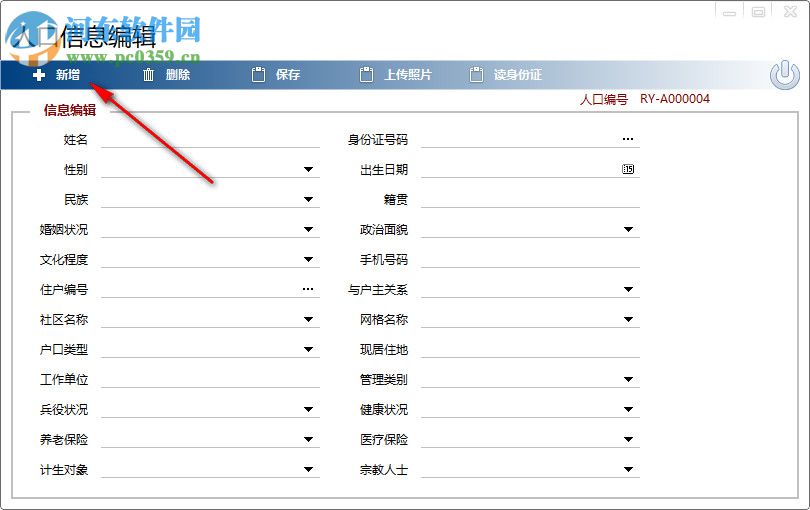Click the 手机号码 input field
Viewport: 810px width, 510px height.
coord(531,259)
